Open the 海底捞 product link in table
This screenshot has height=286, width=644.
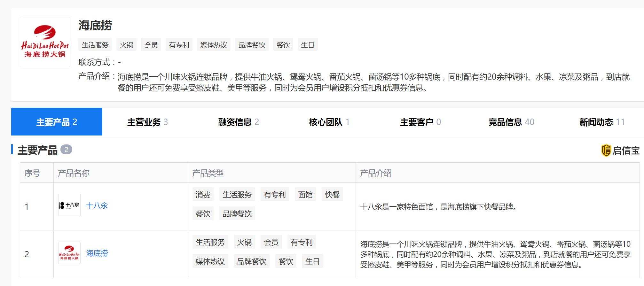pos(97,253)
